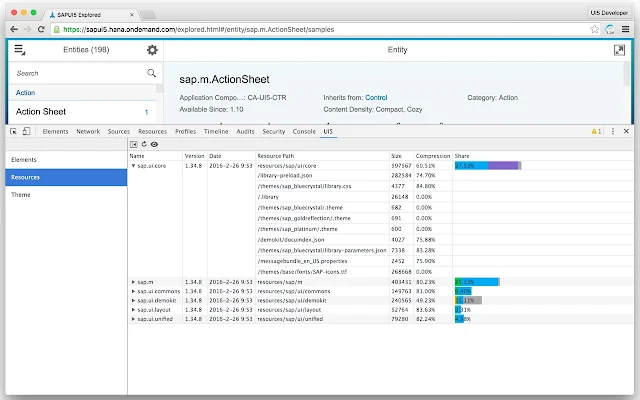Click the browser extension icon beside the star
The width and height of the screenshot is (640, 400).
coord(610,29)
